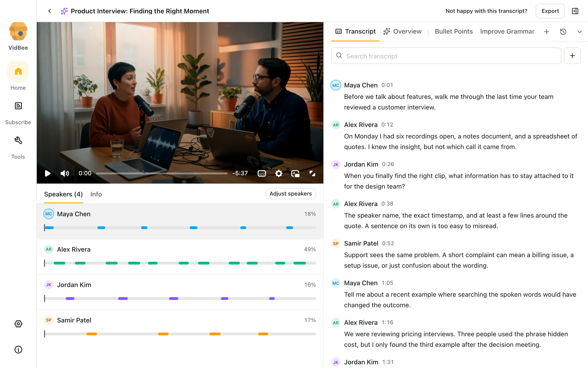This screenshot has width=588, height=368.
Task: Click the search magnifier icon
Action: point(339,56)
